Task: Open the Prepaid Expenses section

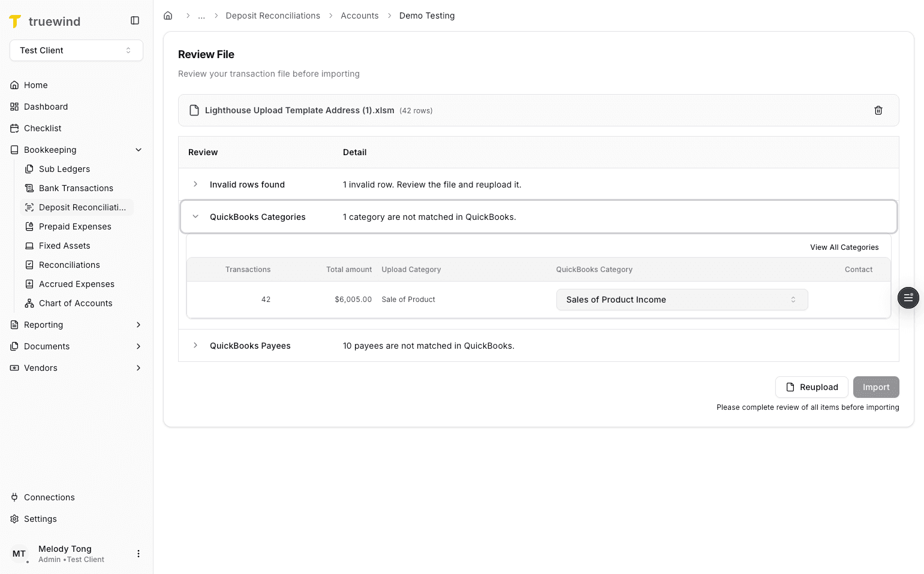Action: click(x=75, y=226)
